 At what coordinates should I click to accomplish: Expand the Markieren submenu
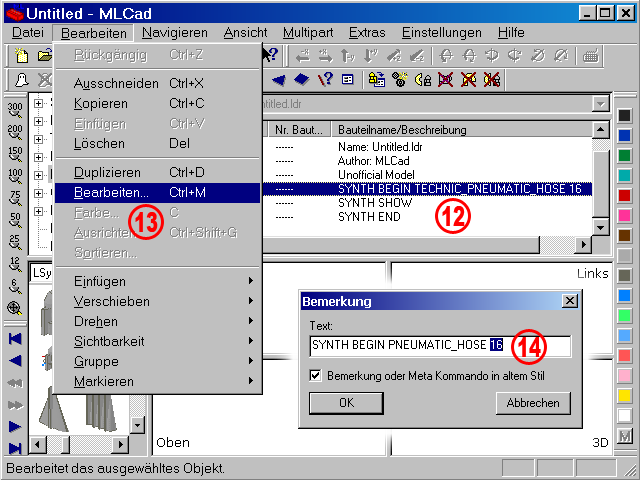tap(157, 381)
